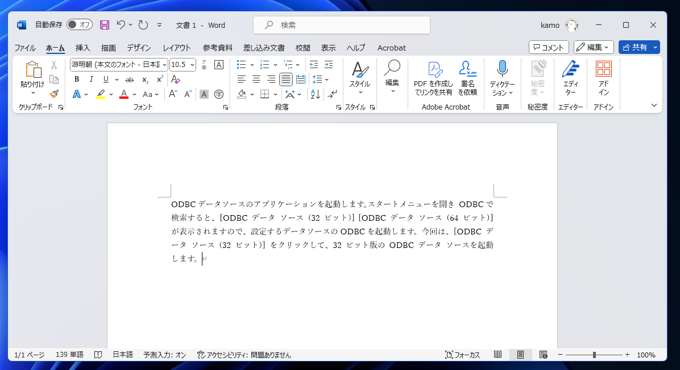Viewport: 680px width, 370px height.
Task: Open the 編集 find menu with magnifier
Action: coord(392,77)
